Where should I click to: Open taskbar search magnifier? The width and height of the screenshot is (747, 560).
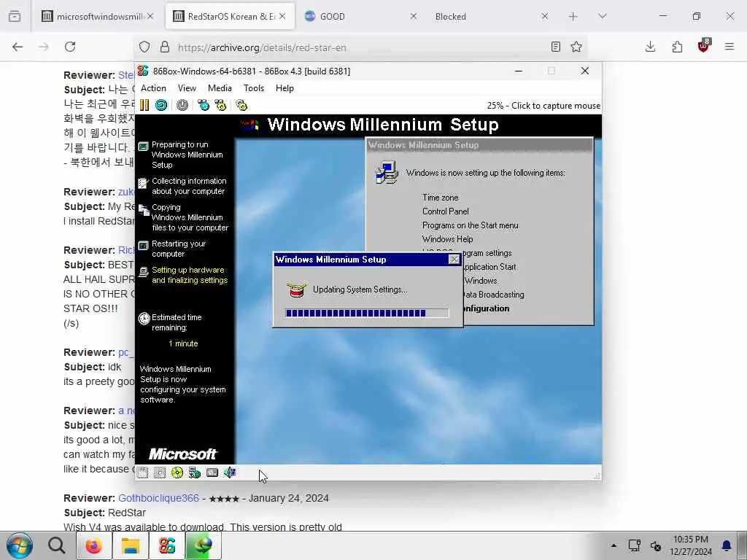[56, 545]
